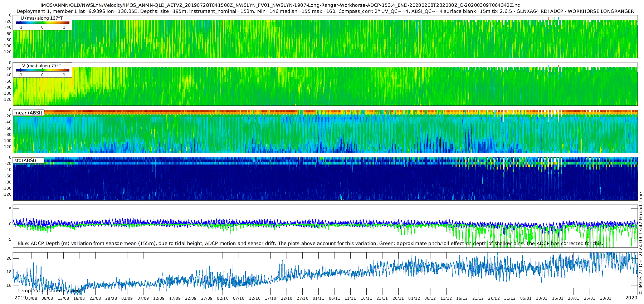
Task: Click the '22/10' date tick label
Action: 287,298
